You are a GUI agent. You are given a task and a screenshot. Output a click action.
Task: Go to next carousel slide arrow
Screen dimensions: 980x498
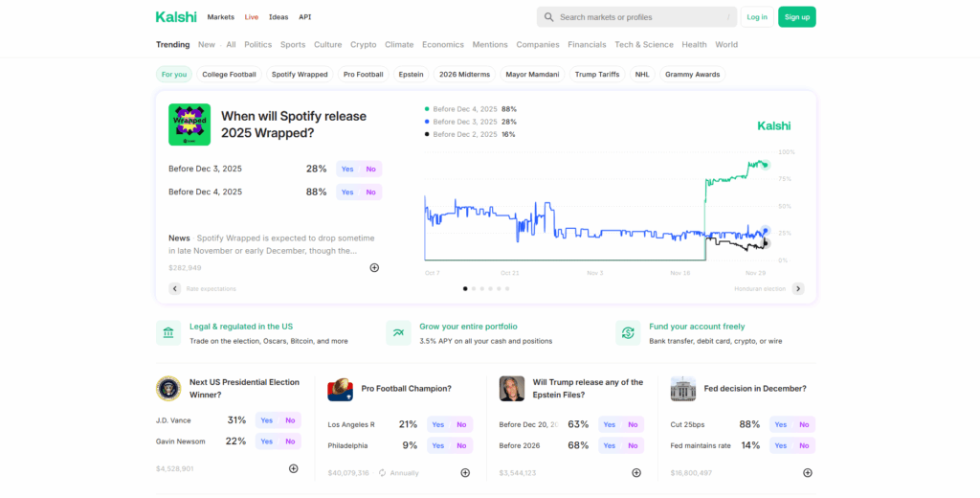click(x=798, y=288)
